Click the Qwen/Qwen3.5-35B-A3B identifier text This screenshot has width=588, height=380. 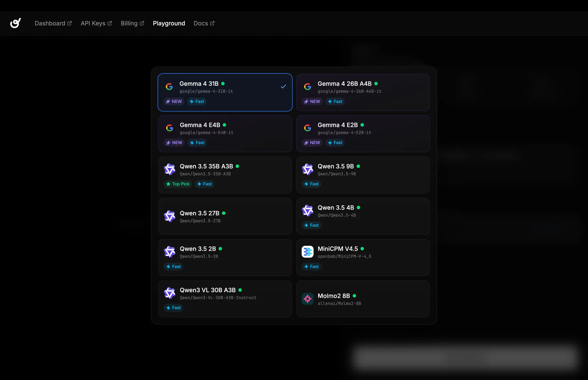point(205,174)
